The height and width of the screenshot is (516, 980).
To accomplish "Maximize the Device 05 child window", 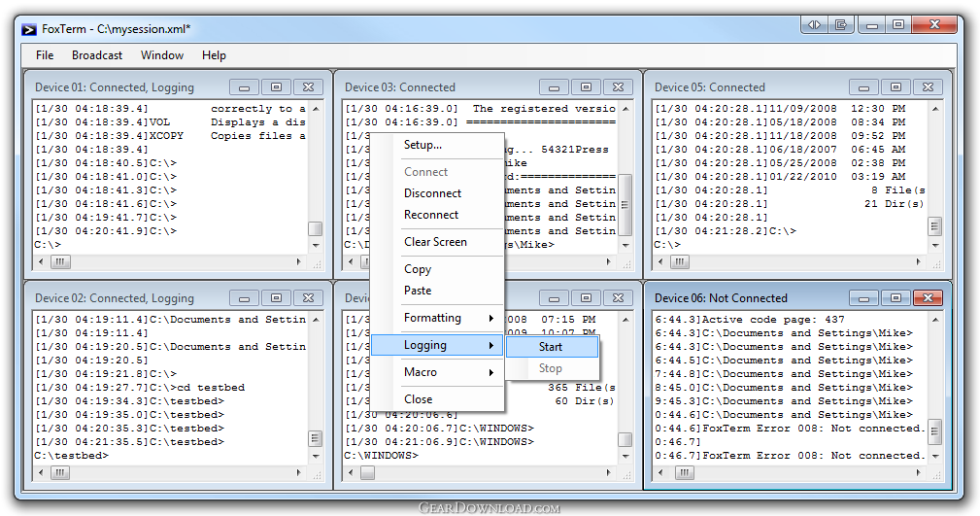I will pyautogui.click(x=896, y=87).
